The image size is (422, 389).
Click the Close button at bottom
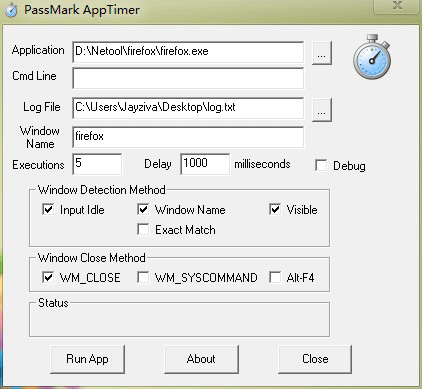pyautogui.click(x=315, y=359)
